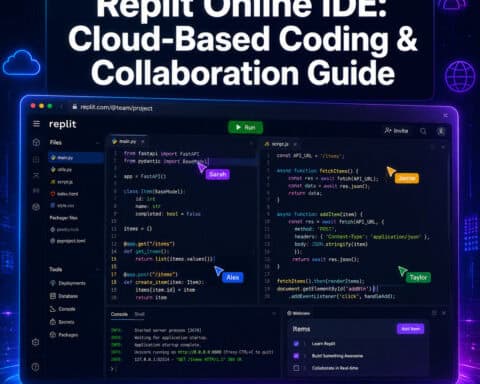Click the home icon in left sidebar
Screen dimensions: 480x384
click(x=36, y=143)
